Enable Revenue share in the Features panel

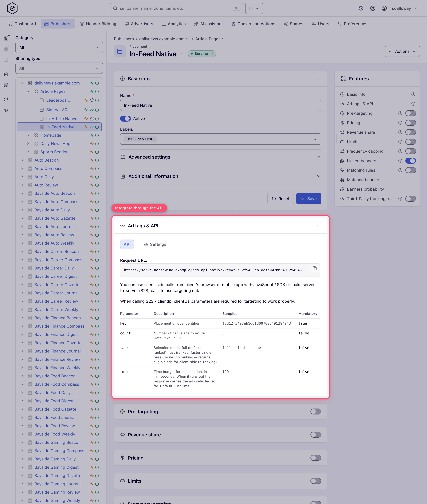[411, 132]
